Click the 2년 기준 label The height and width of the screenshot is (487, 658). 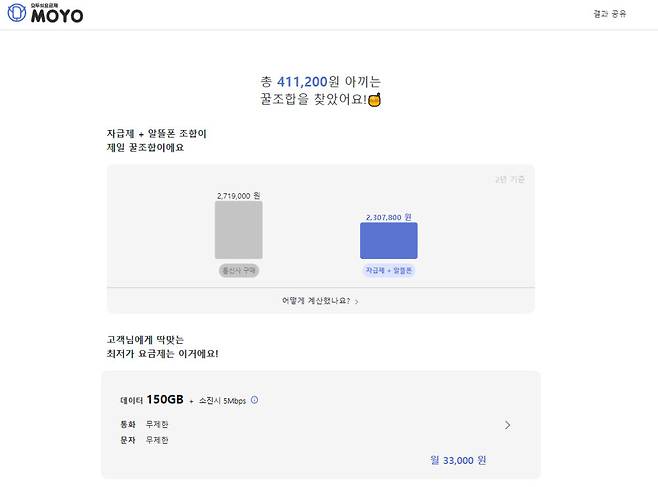[x=508, y=179]
